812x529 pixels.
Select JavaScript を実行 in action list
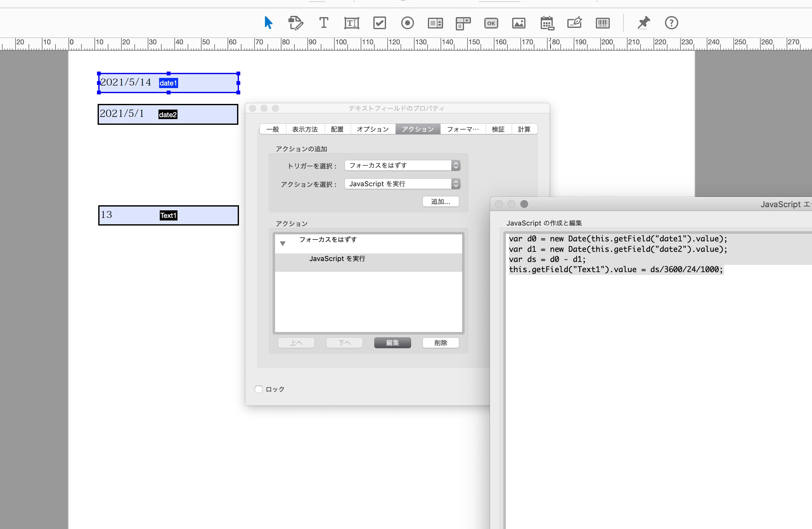tap(337, 258)
